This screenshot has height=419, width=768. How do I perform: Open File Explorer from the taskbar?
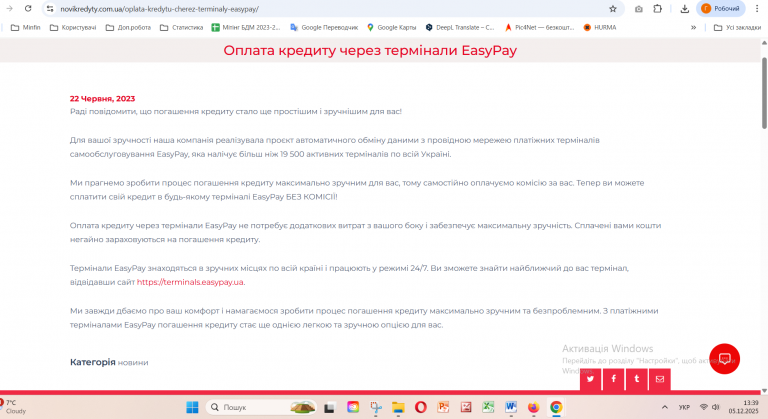[x=398, y=407]
